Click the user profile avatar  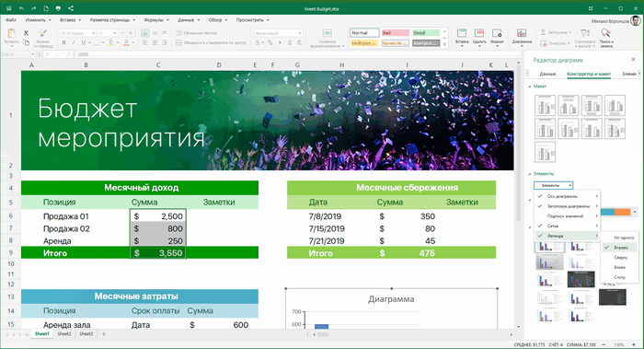coord(636,20)
